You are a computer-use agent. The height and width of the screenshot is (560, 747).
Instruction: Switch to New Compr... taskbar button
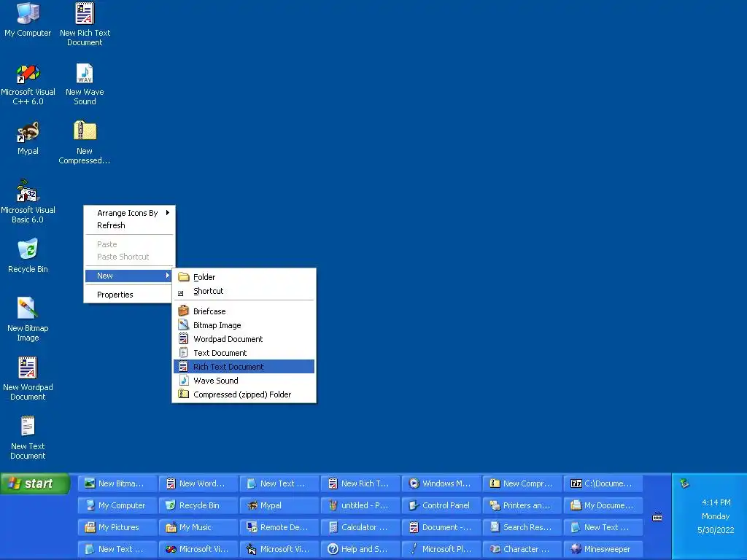522,483
